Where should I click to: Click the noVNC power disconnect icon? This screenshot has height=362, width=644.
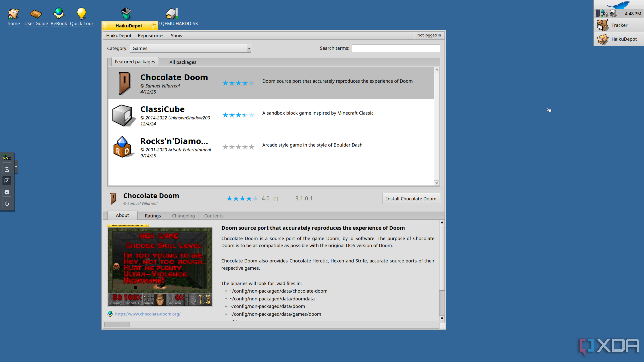coord(7,204)
